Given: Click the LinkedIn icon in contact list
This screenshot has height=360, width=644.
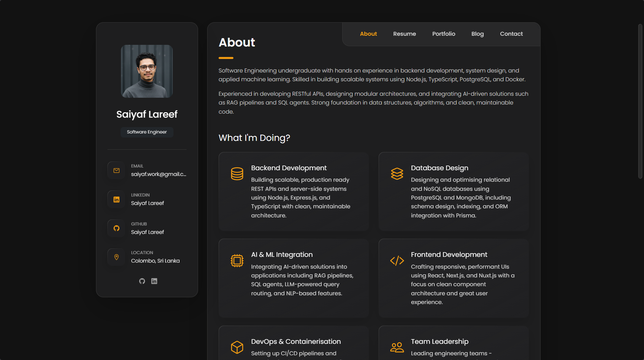Looking at the screenshot, I should pyautogui.click(x=116, y=200).
